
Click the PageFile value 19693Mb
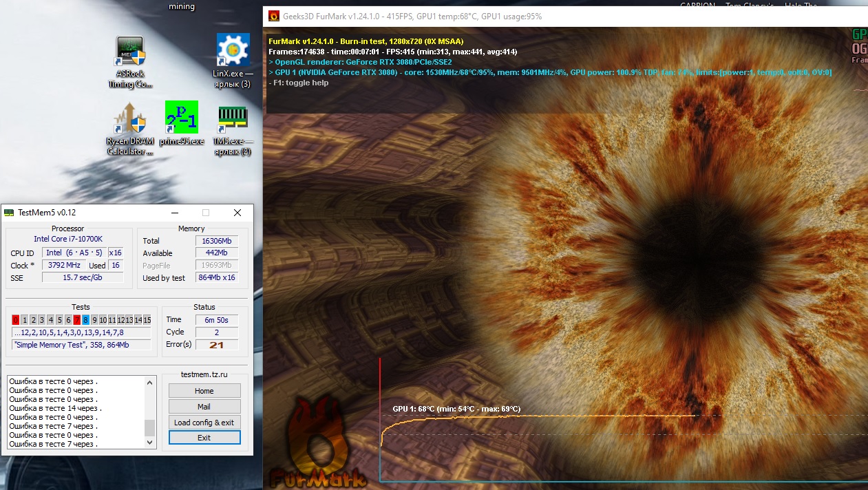click(216, 266)
